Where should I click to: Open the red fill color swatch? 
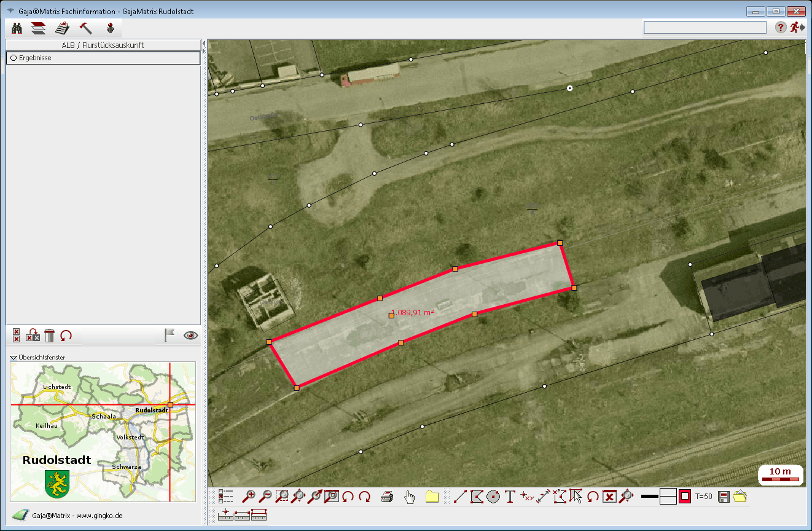point(685,497)
